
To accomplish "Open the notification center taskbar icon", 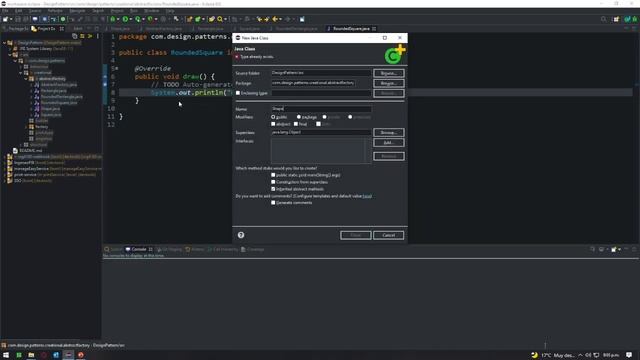I will [x=629, y=355].
